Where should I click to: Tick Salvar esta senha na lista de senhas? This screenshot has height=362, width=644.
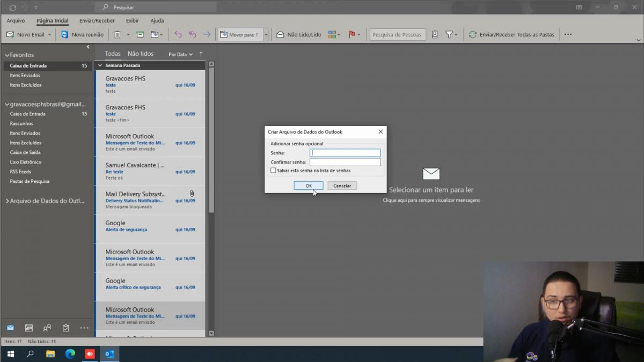coord(273,171)
